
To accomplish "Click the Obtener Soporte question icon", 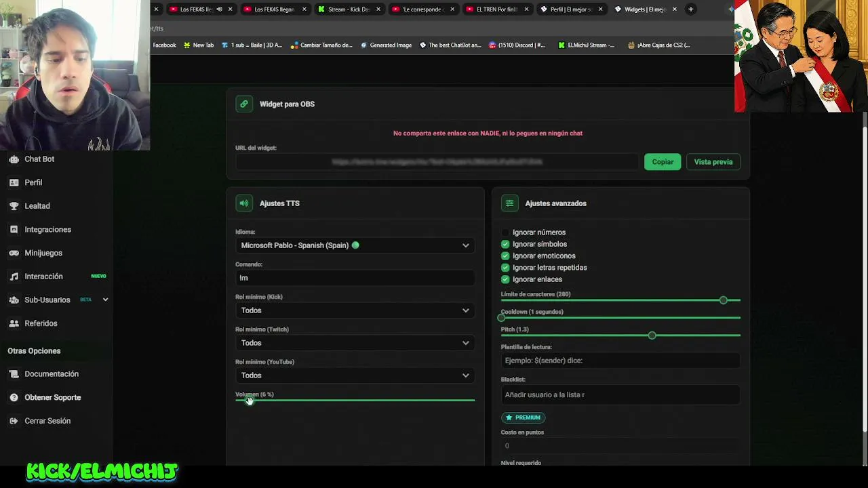I will [x=14, y=398].
